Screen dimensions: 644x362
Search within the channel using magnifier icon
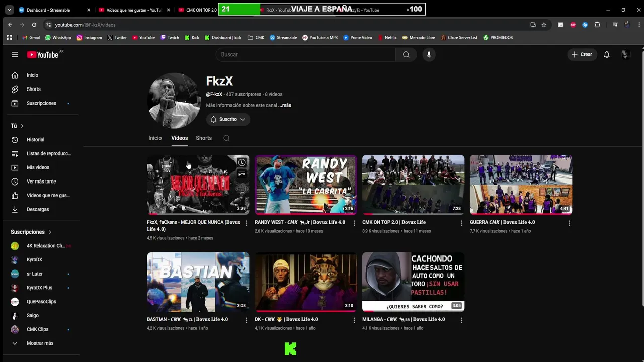(x=226, y=138)
